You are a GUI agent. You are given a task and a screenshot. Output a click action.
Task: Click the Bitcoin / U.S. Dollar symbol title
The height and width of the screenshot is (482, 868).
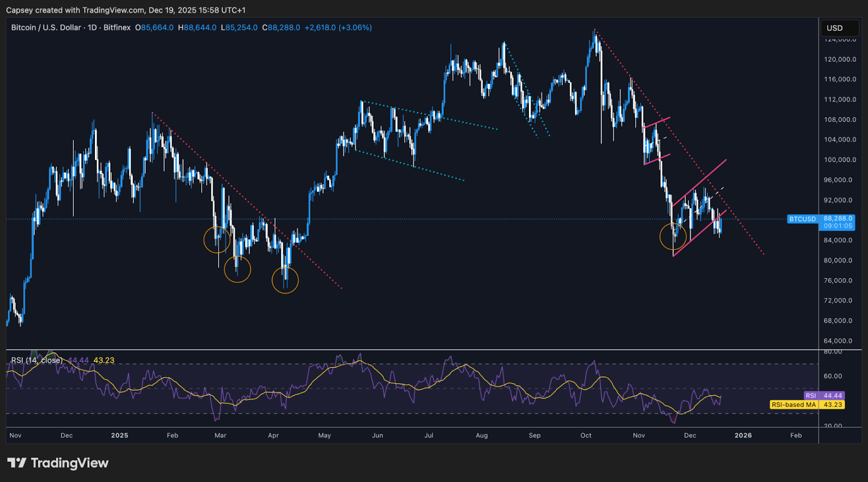[46, 28]
